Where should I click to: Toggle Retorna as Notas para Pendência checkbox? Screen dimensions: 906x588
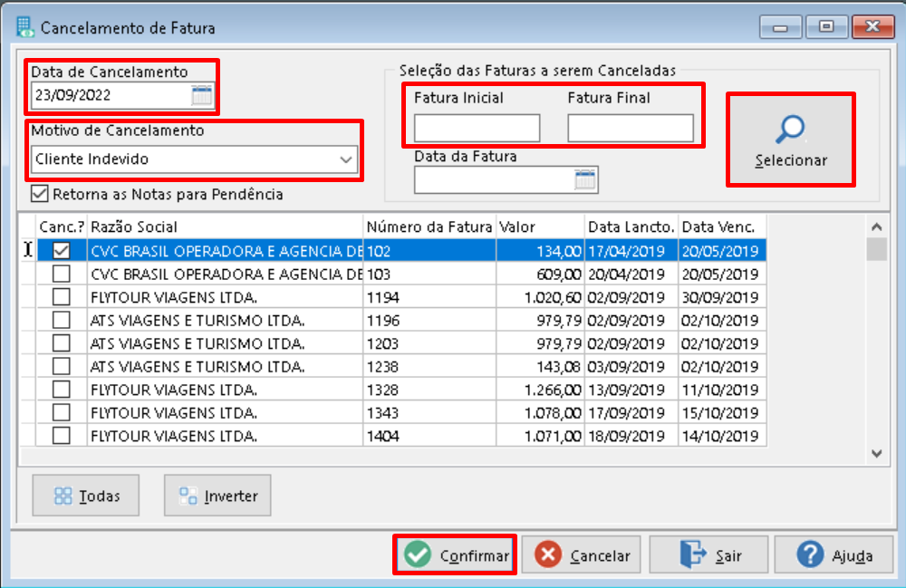pyautogui.click(x=39, y=194)
